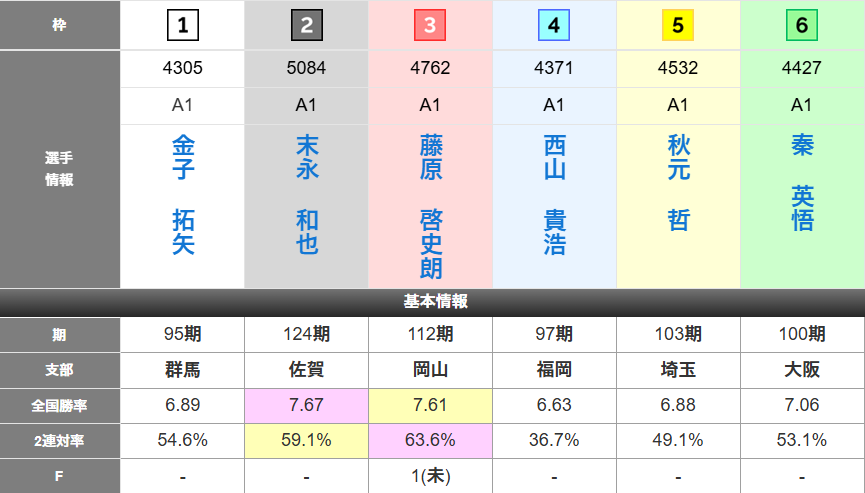Open racer 金子拓矢 profile link
Image resolution: width=865 pixels, height=493 pixels.
click(183, 195)
